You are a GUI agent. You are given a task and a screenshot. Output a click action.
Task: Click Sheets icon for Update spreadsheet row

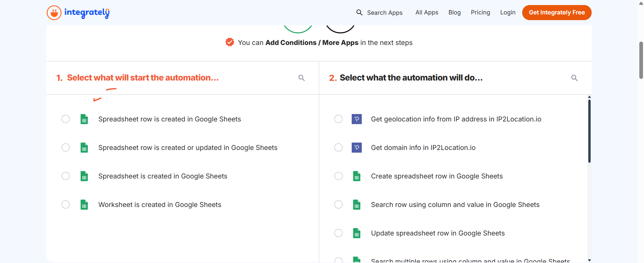pos(357,233)
